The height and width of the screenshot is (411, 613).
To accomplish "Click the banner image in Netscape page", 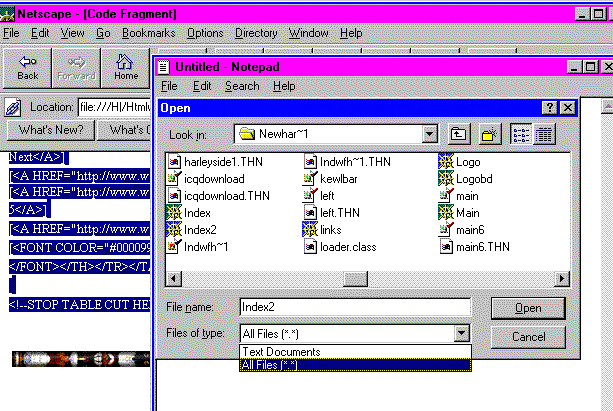I will [81, 359].
